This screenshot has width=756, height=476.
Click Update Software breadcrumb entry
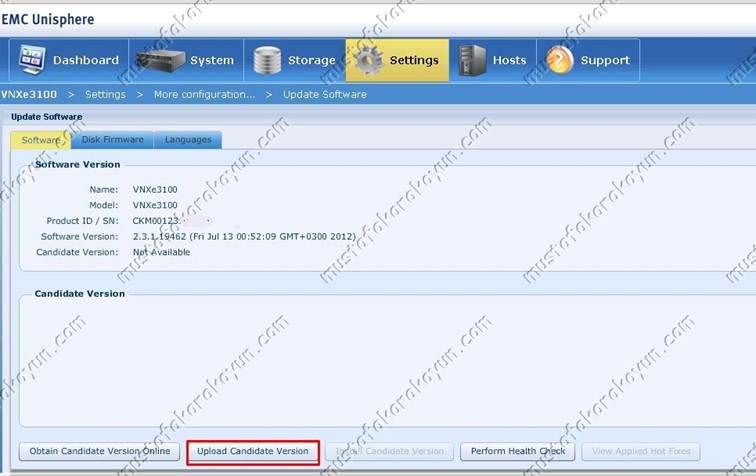pos(324,95)
